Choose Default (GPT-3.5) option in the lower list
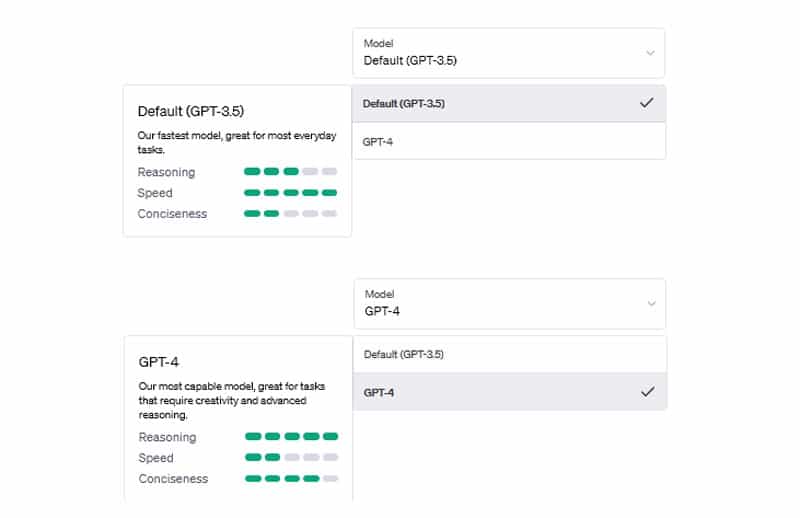The height and width of the screenshot is (518, 800). coord(510,354)
